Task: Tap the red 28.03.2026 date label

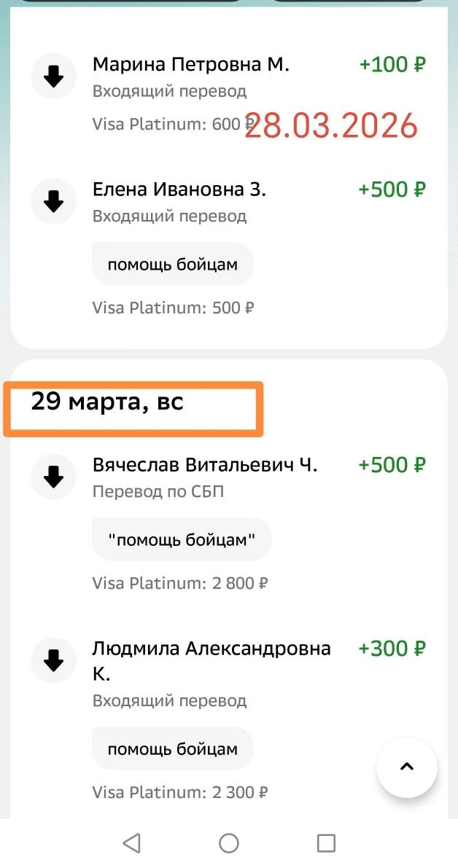Action: point(331,125)
